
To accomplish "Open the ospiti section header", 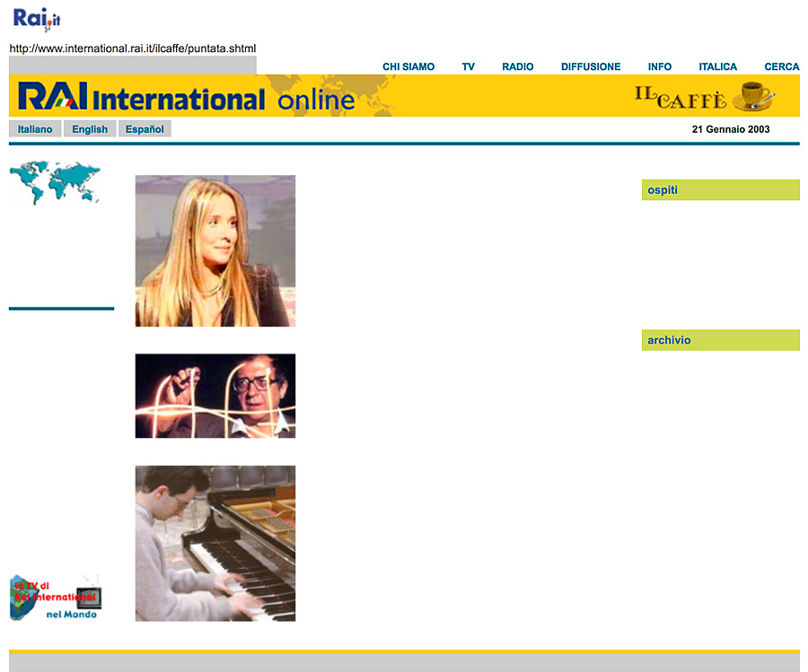I will point(720,190).
